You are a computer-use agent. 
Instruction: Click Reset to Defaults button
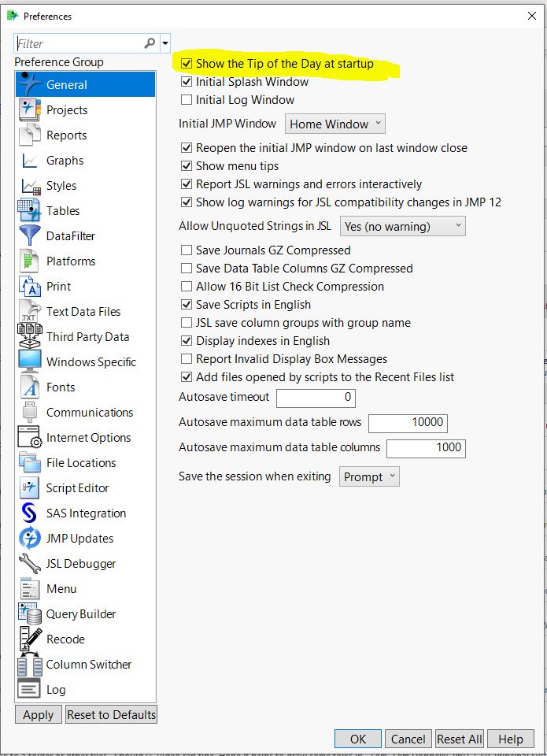tap(111, 714)
